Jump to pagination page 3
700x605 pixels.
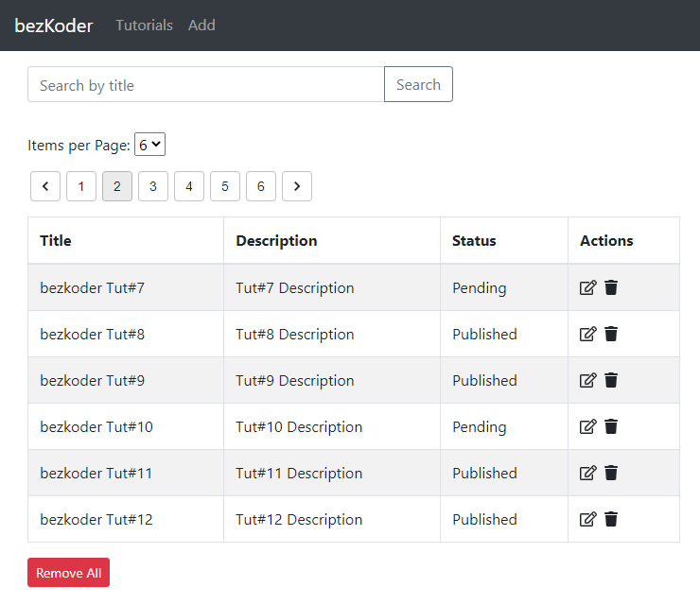click(x=153, y=186)
